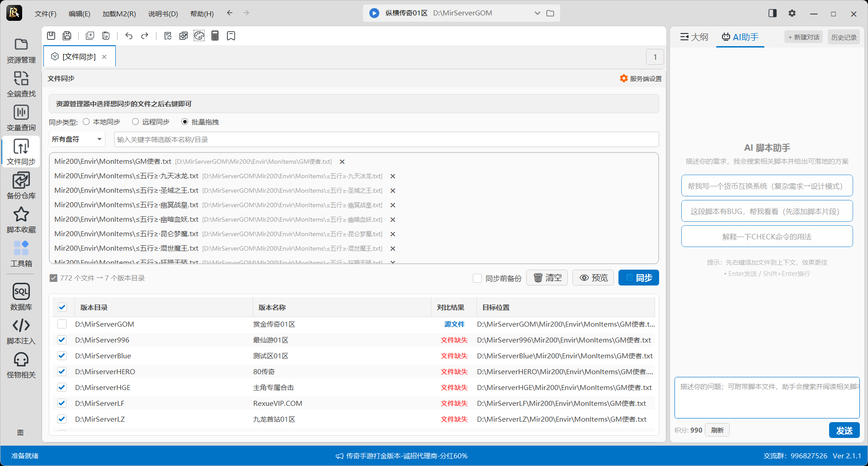The height and width of the screenshot is (466, 868).
Task: Click the 预览 button
Action: coord(593,278)
